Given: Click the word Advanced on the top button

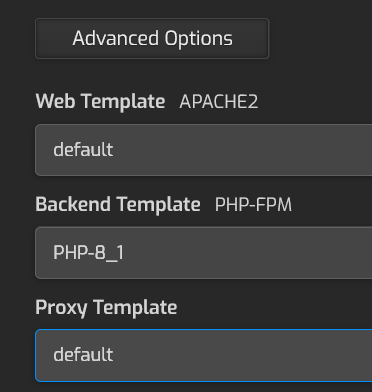Looking at the screenshot, I should (x=115, y=38).
